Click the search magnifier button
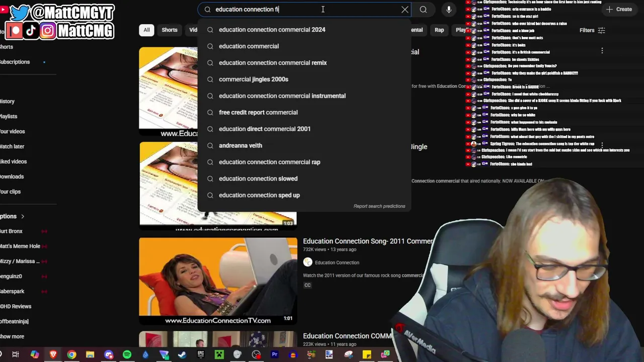Image resolution: width=644 pixels, height=362 pixels. 423,9
